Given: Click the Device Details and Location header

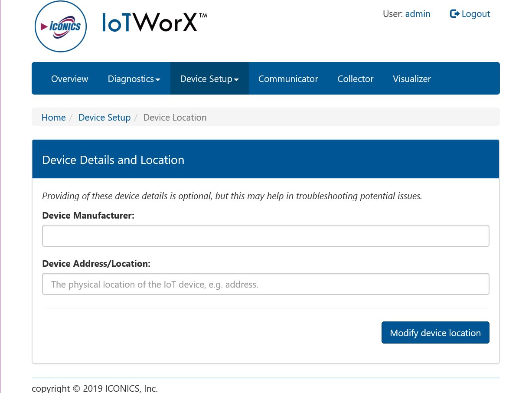Looking at the screenshot, I should pyautogui.click(x=113, y=160).
